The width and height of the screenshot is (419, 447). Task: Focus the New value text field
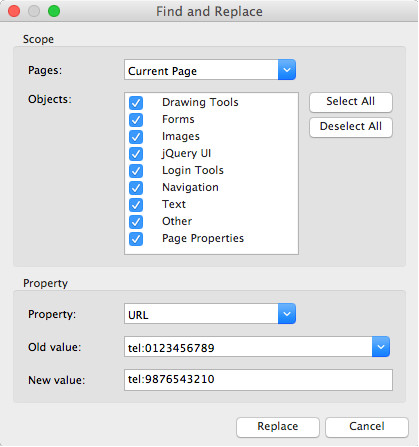pos(258,380)
